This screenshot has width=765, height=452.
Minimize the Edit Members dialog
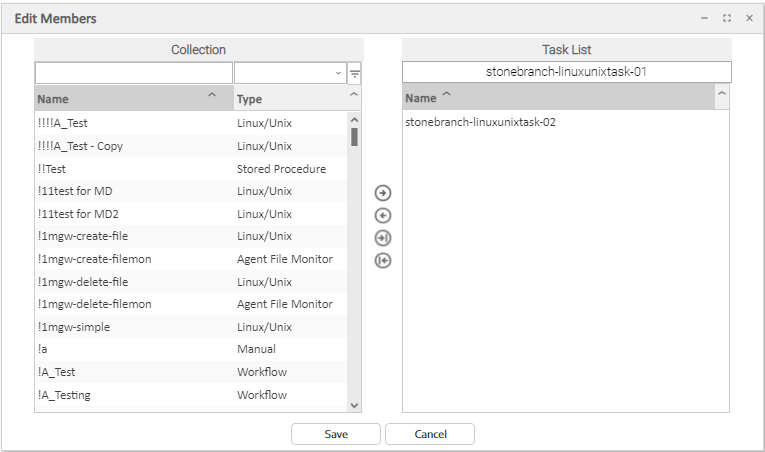click(705, 18)
